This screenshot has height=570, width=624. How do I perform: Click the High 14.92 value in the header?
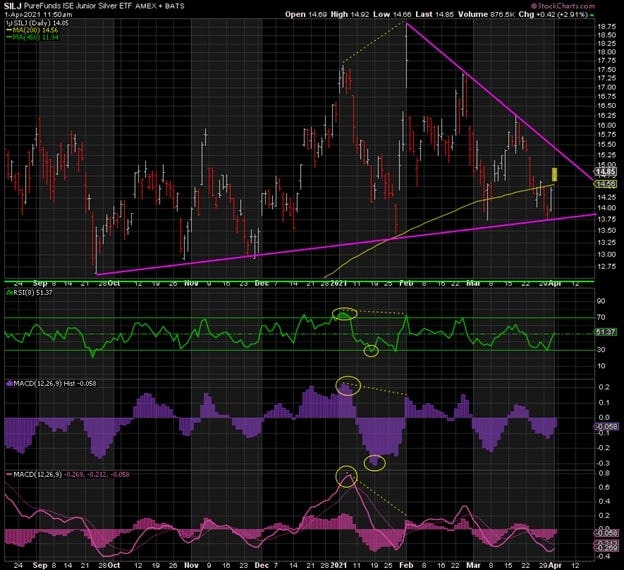pyautogui.click(x=350, y=14)
